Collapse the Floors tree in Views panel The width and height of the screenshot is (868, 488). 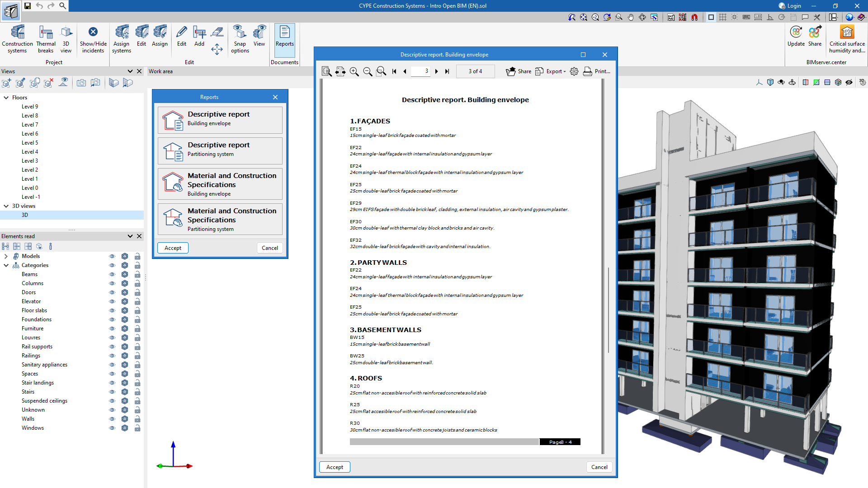point(6,97)
